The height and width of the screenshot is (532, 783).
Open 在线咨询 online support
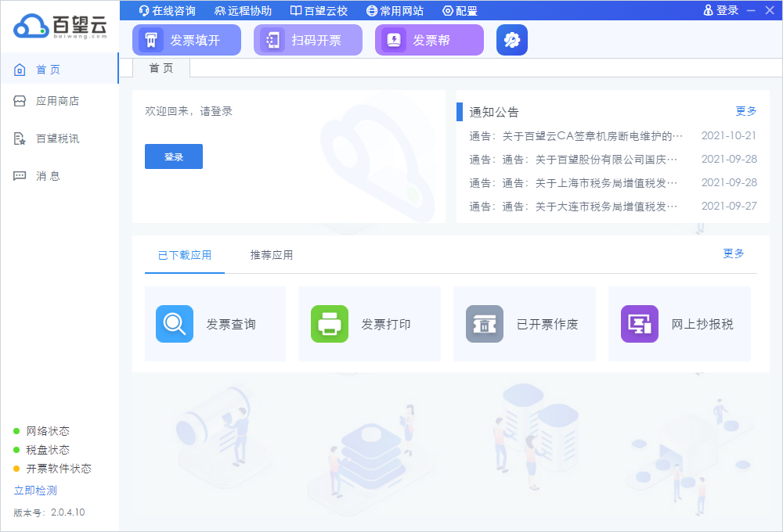[167, 11]
